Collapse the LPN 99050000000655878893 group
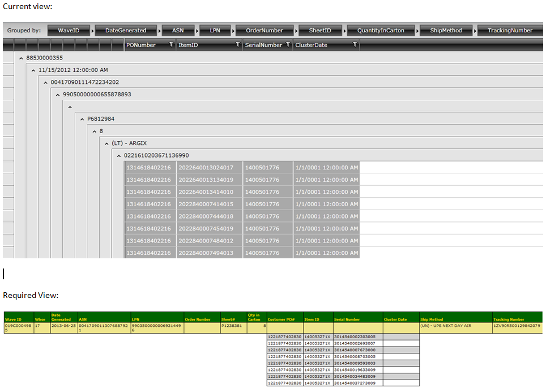This screenshot has height=392, width=546. 58,95
